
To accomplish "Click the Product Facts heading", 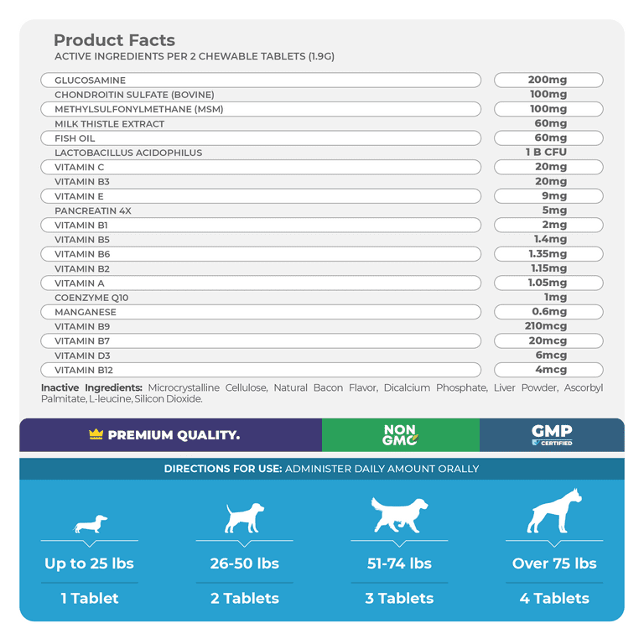I will click(x=114, y=40).
